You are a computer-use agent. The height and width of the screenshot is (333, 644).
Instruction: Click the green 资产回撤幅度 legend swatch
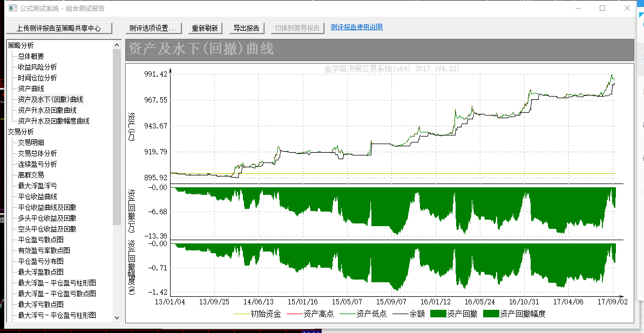(x=491, y=314)
